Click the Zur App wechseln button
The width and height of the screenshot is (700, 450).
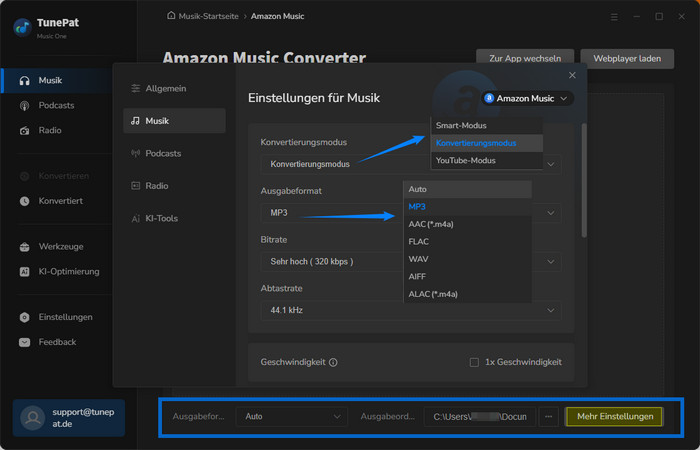525,58
